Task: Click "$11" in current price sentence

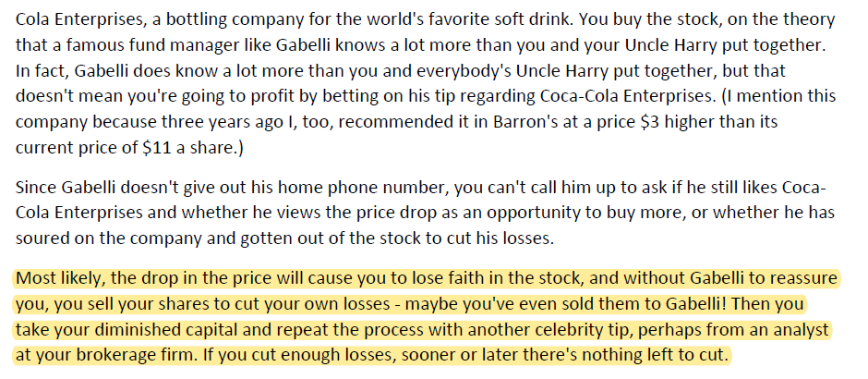Action: [x=156, y=149]
